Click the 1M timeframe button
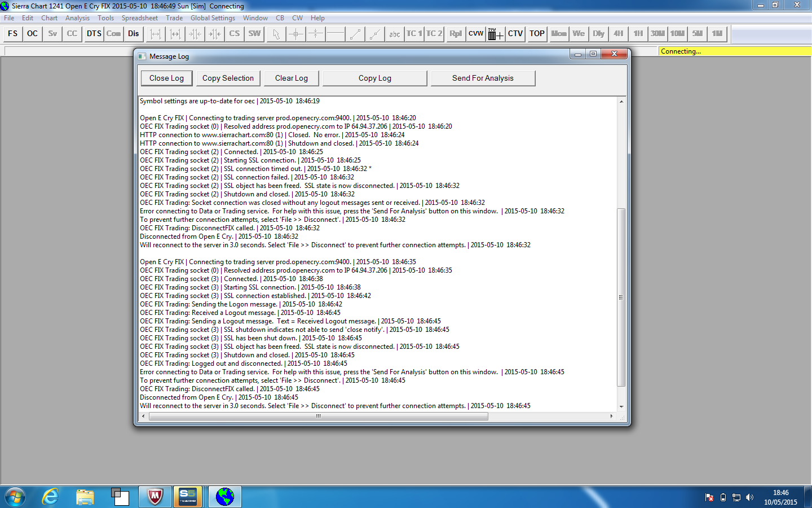The height and width of the screenshot is (508, 812). tap(717, 34)
